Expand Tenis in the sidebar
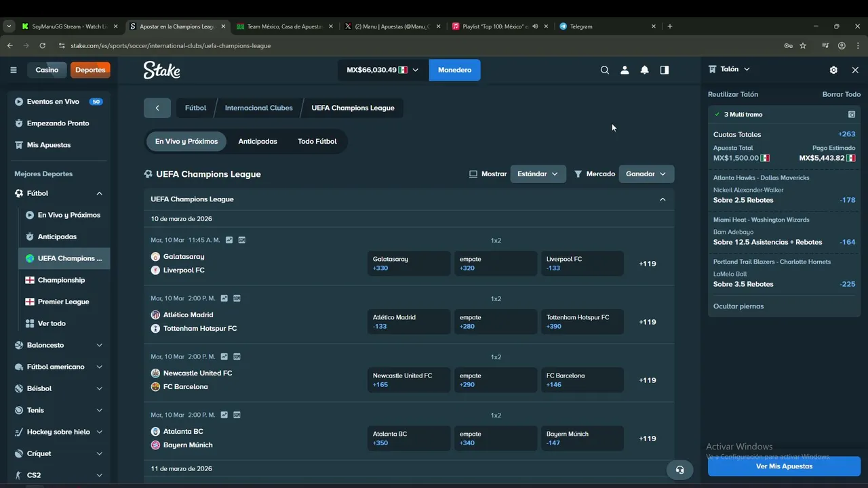The image size is (868, 488). (x=99, y=410)
